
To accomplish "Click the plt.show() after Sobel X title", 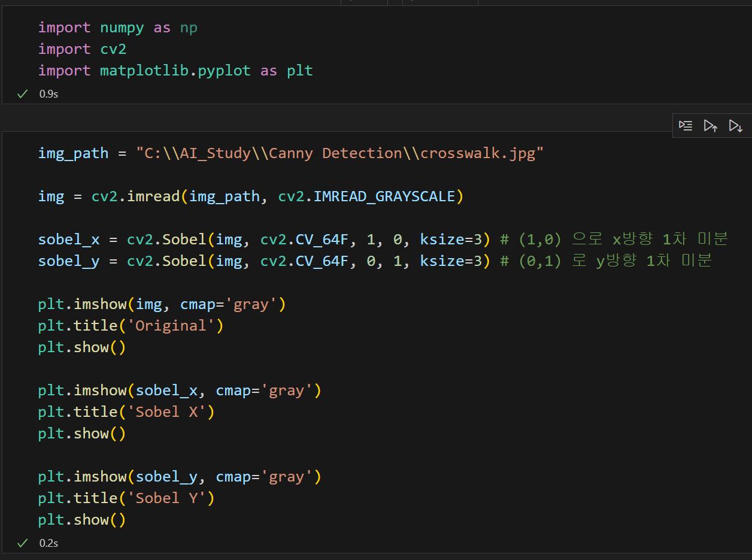I will coord(82,434).
